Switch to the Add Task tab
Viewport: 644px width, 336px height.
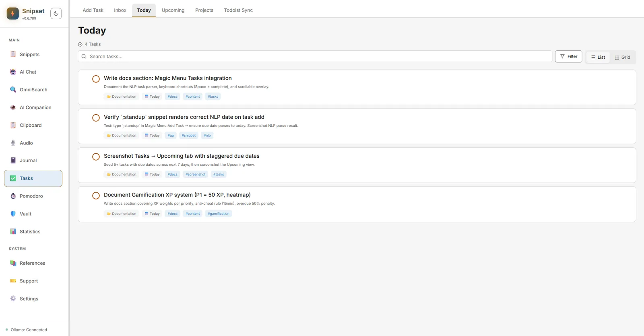click(93, 10)
